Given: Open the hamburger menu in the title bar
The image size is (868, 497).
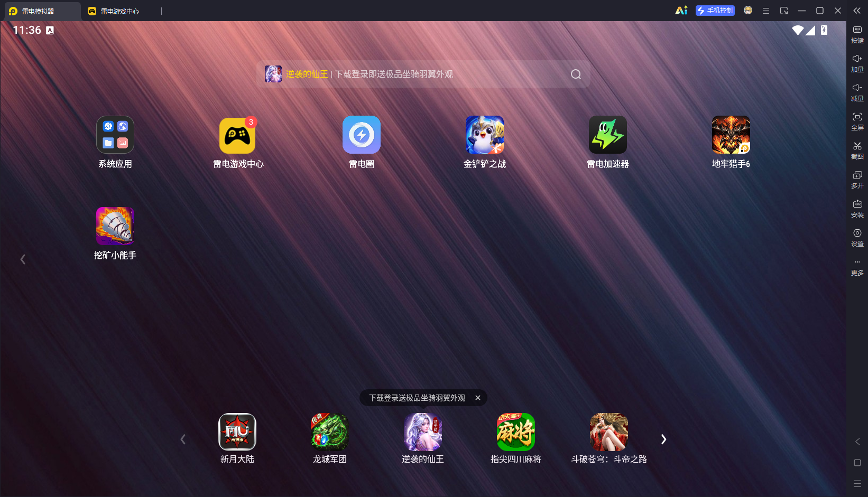Looking at the screenshot, I should click(x=766, y=11).
